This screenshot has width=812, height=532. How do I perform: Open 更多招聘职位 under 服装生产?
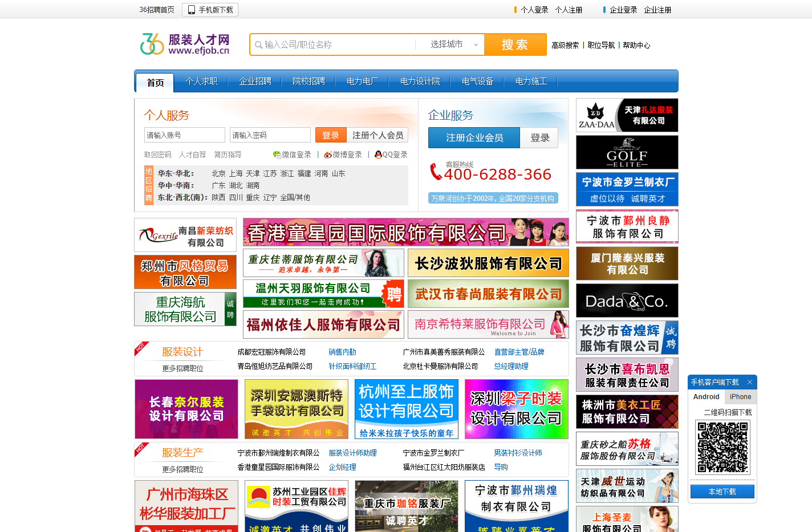182,469
